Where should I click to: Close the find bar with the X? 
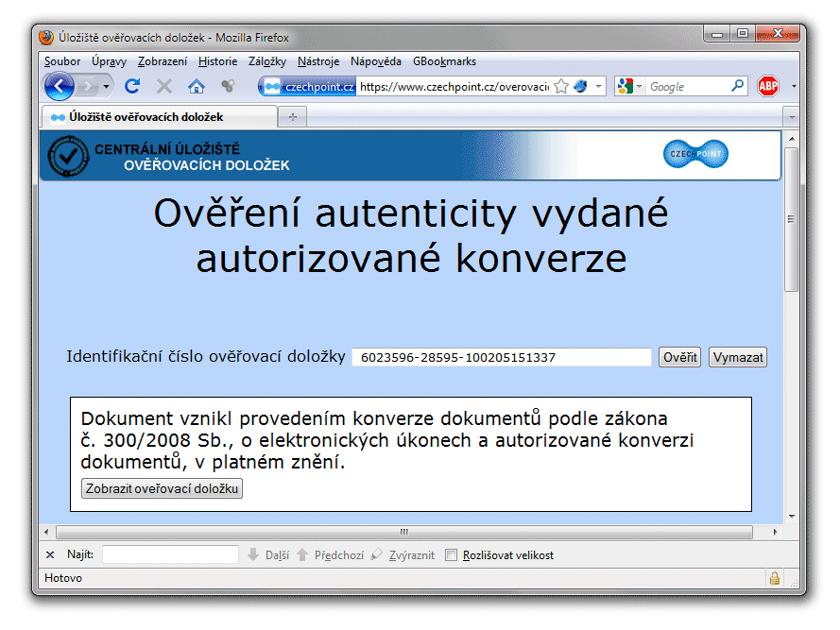50,555
